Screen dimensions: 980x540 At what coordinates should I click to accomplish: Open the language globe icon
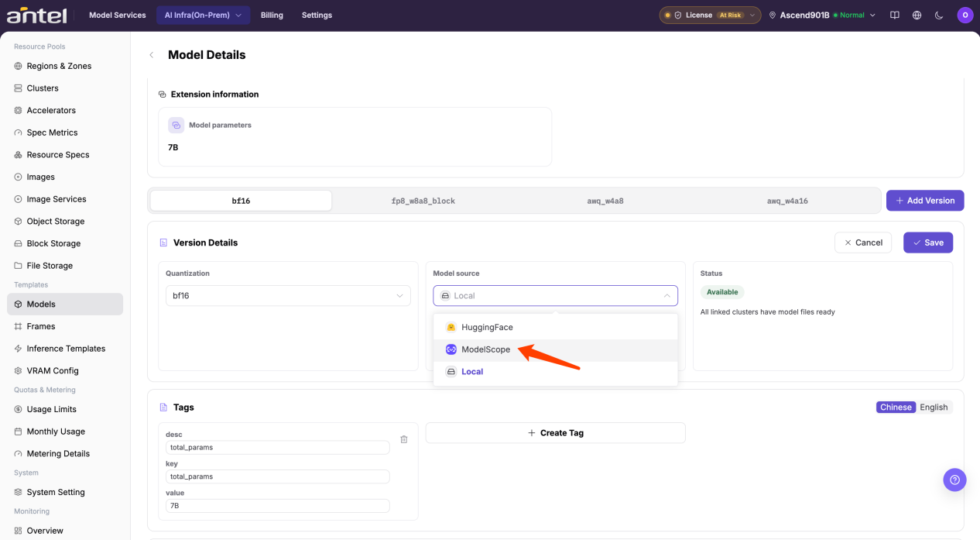tap(917, 15)
